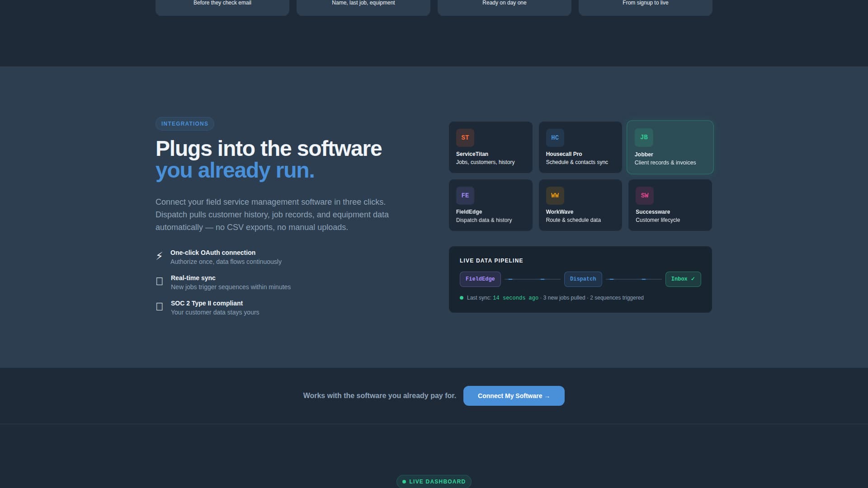Open the FieldEdge card title
The width and height of the screenshot is (868, 488).
pos(469,212)
